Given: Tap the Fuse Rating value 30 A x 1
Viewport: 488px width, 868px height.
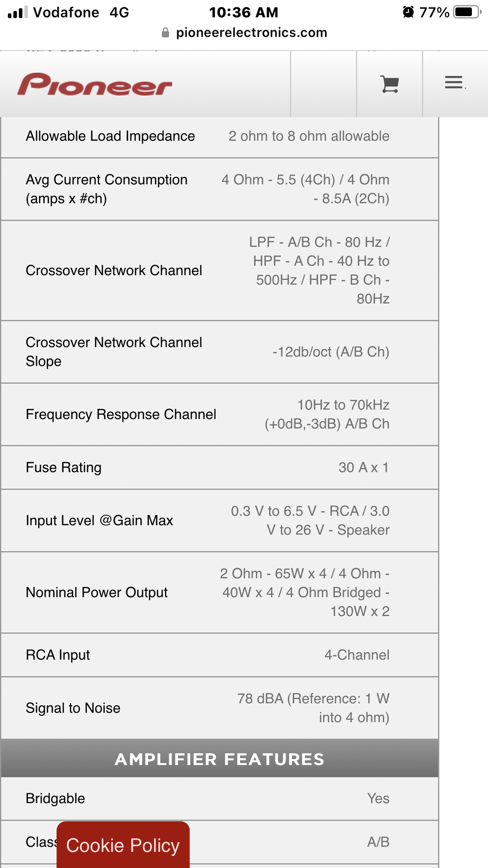Looking at the screenshot, I should click(x=363, y=467).
